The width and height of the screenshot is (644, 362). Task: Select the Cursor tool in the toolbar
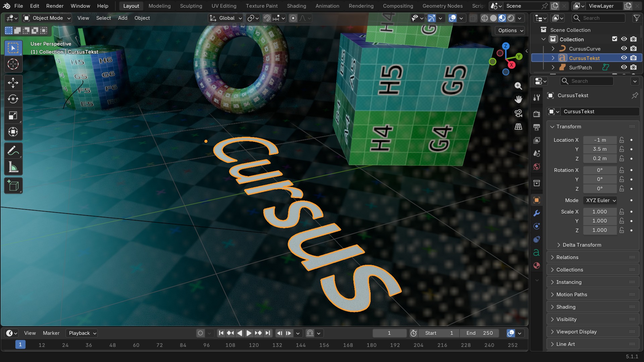tap(13, 64)
